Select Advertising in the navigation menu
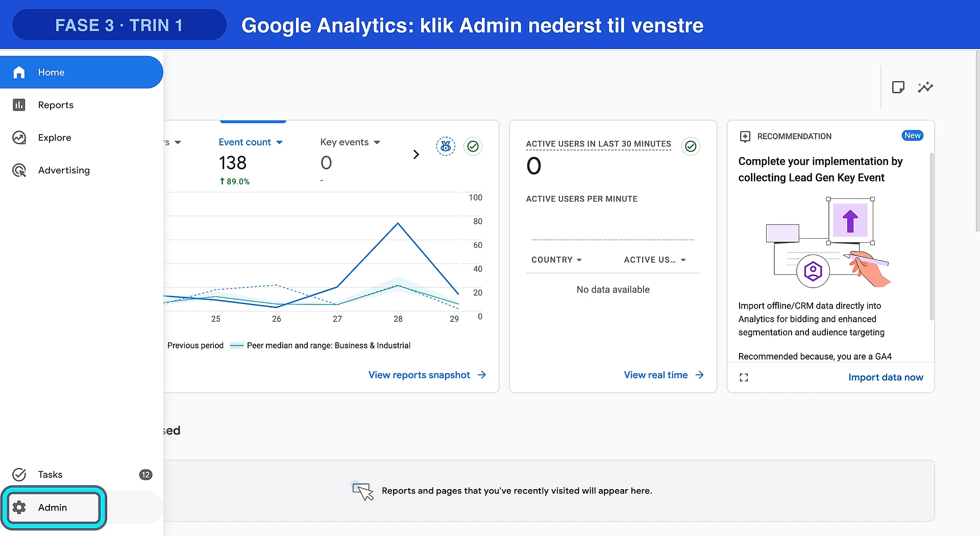This screenshot has width=980, height=536. tap(82, 170)
